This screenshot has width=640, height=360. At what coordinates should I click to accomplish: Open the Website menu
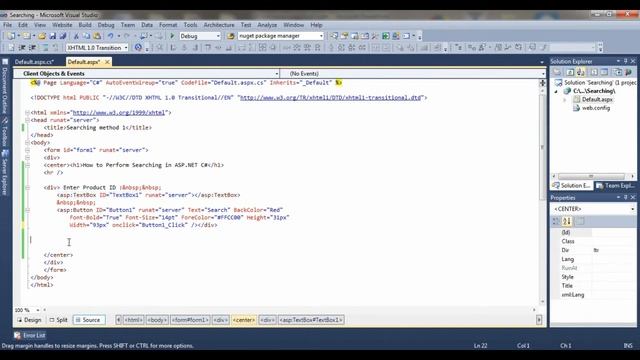pos(62,25)
